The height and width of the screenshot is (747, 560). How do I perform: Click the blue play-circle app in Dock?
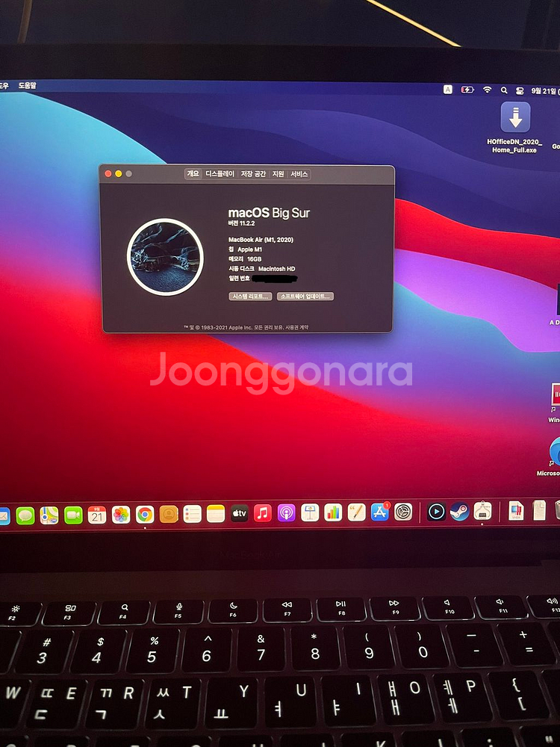coord(436,512)
